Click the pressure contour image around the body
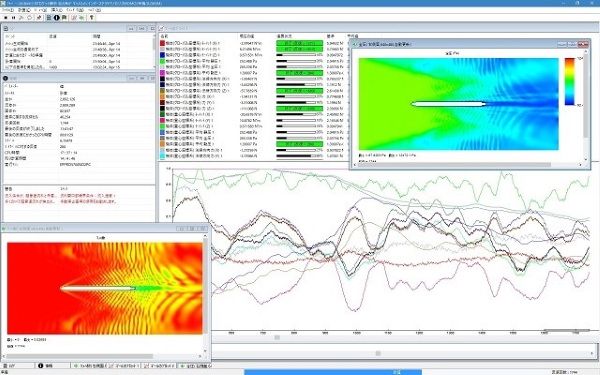The image size is (600, 375). click(x=458, y=104)
